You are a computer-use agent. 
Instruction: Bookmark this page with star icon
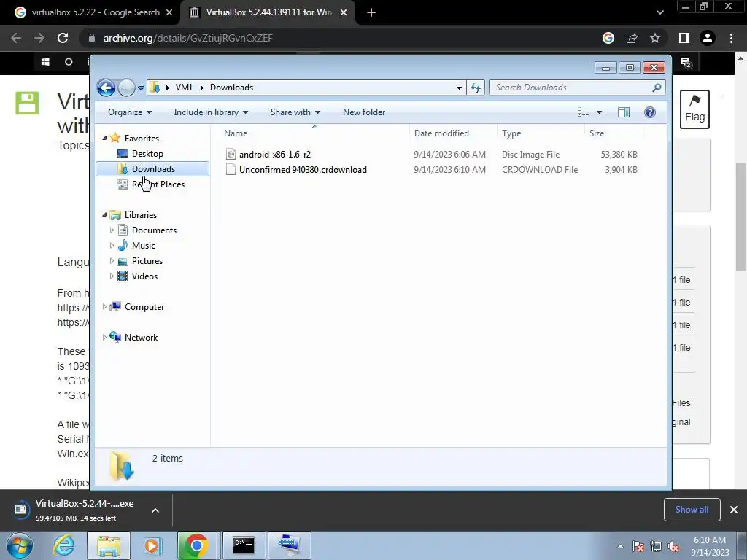(655, 38)
